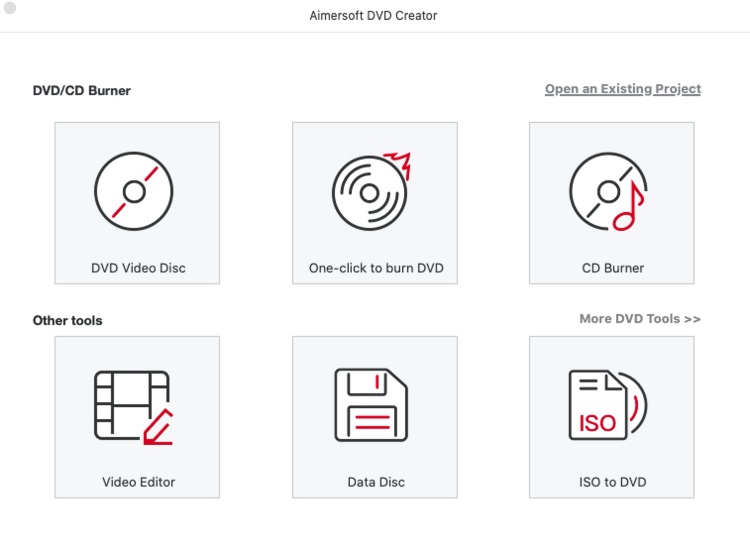The height and width of the screenshot is (545, 750).
Task: Click the Aimersoft DVD Creator window title
Action: click(x=373, y=16)
